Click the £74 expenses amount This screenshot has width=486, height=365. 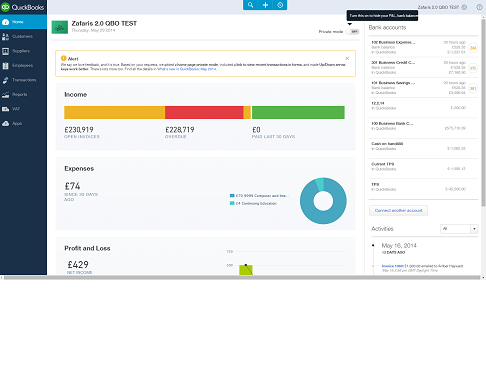click(72, 186)
